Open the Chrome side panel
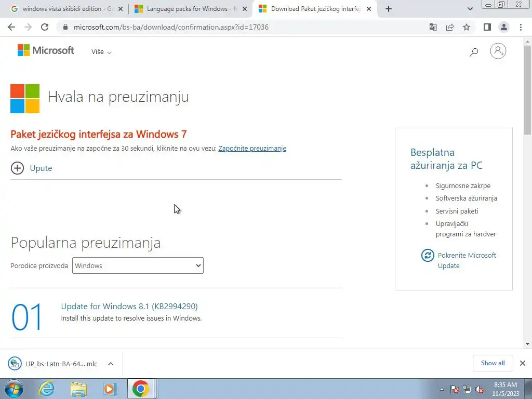Viewport: 532px width, 399px height. (487, 27)
